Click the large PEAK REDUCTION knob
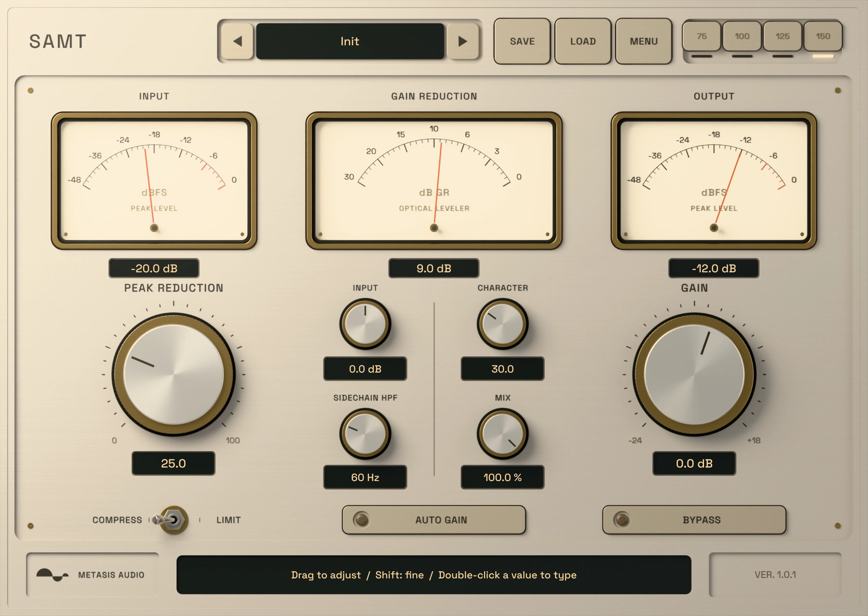The width and height of the screenshot is (868, 616). coord(174,375)
